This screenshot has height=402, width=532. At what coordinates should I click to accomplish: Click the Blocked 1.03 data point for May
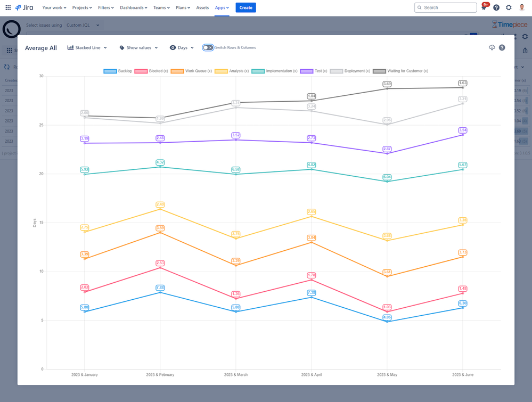[387, 311]
